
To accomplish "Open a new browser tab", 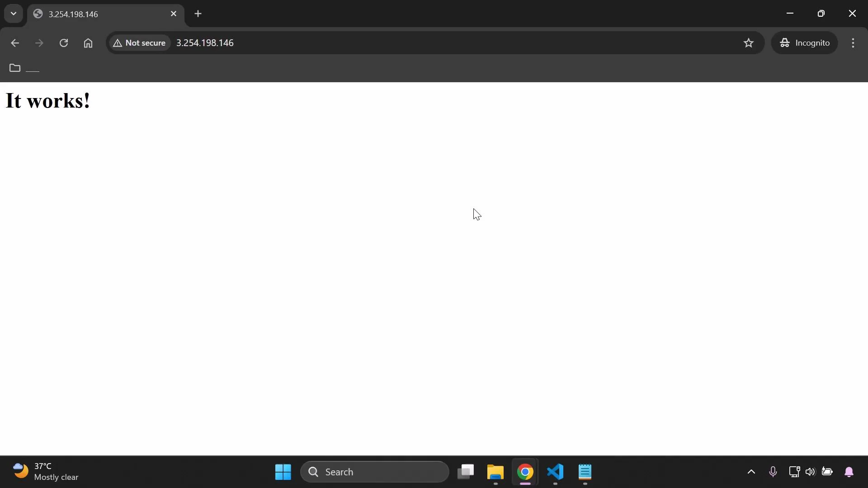I will (x=198, y=14).
